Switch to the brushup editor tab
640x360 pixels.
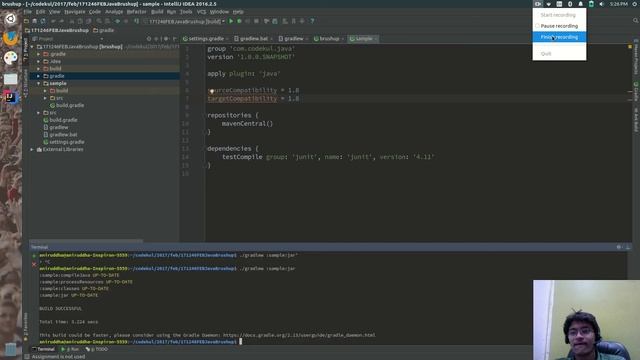pos(329,39)
